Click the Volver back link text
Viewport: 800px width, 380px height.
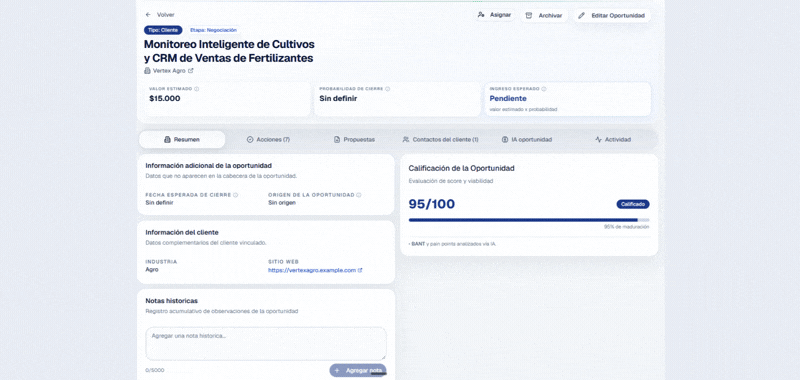(165, 15)
